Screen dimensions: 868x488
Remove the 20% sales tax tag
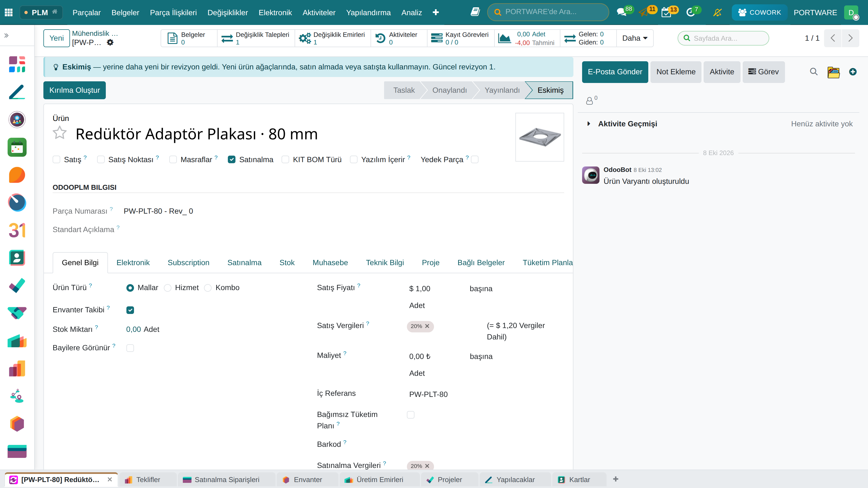(x=427, y=326)
